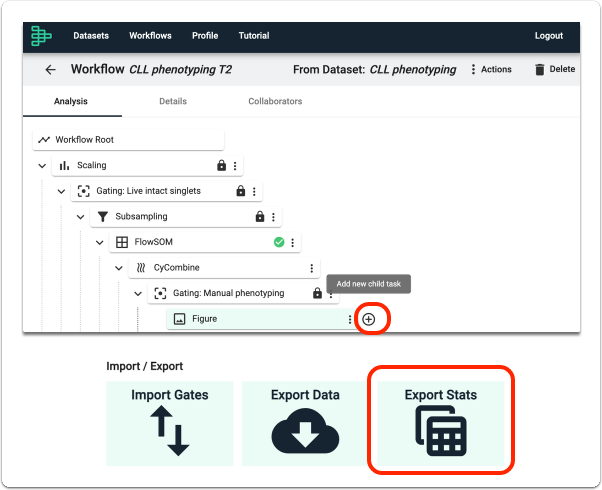Open the Workflows menu
This screenshot has height=490, width=602.
pyautogui.click(x=150, y=36)
